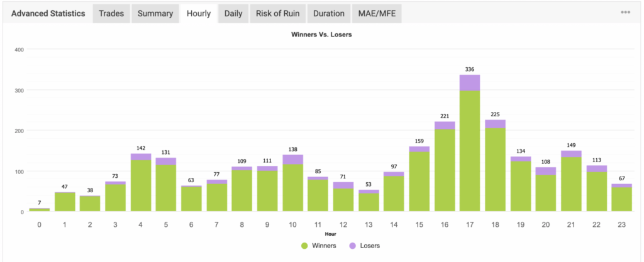
Task: Click the purple losers segment of hour 17
Action: (x=470, y=82)
